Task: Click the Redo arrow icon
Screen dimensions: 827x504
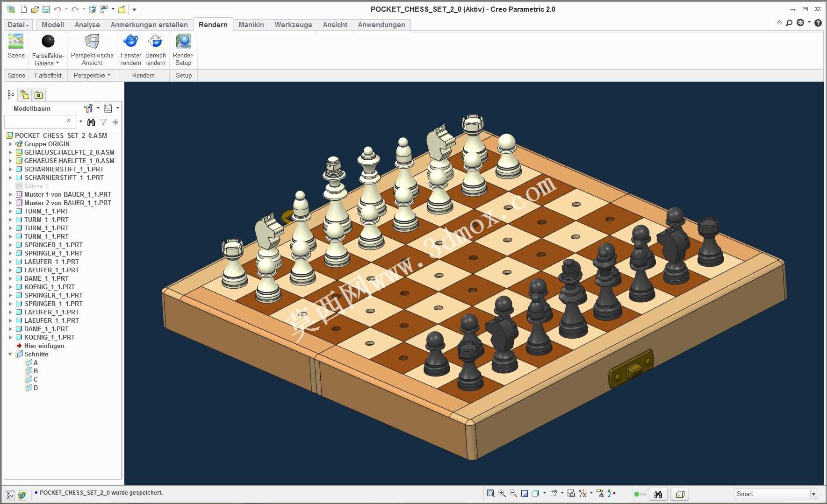Action: 75,9
